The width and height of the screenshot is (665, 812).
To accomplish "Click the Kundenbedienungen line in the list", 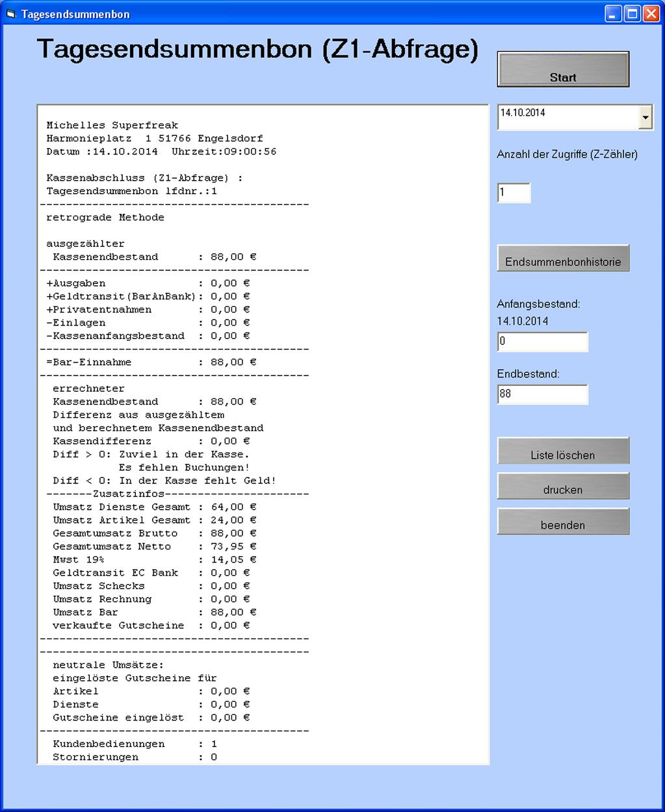I will pyautogui.click(x=135, y=744).
